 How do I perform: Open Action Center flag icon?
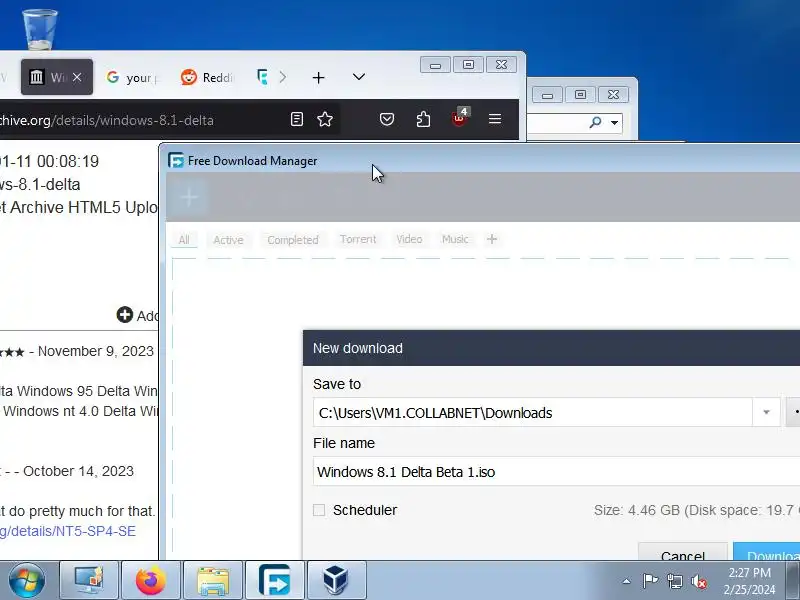click(x=650, y=581)
